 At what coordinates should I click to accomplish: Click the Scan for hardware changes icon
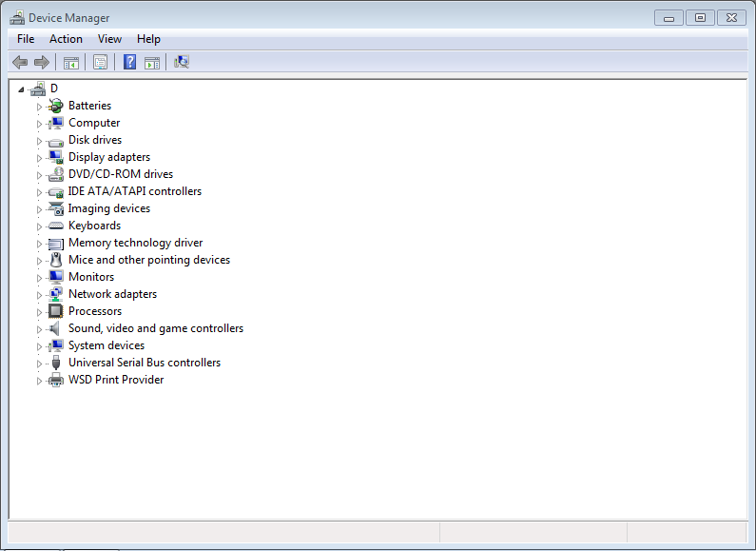[x=182, y=63]
